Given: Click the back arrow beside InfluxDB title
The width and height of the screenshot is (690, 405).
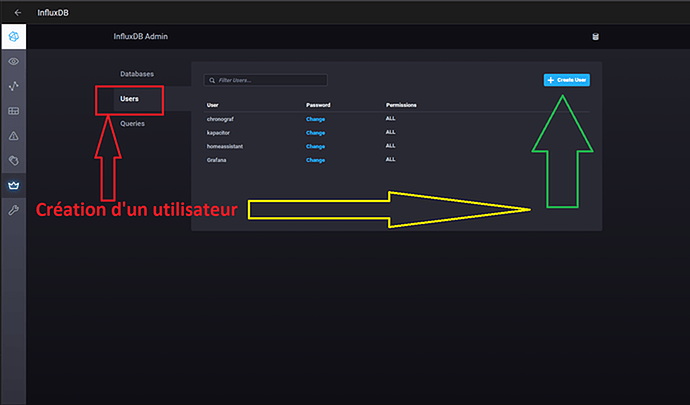Looking at the screenshot, I should coord(18,12).
